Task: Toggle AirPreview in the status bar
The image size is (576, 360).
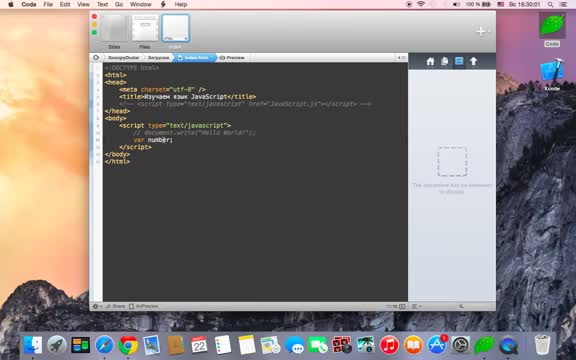Action: click(x=144, y=306)
